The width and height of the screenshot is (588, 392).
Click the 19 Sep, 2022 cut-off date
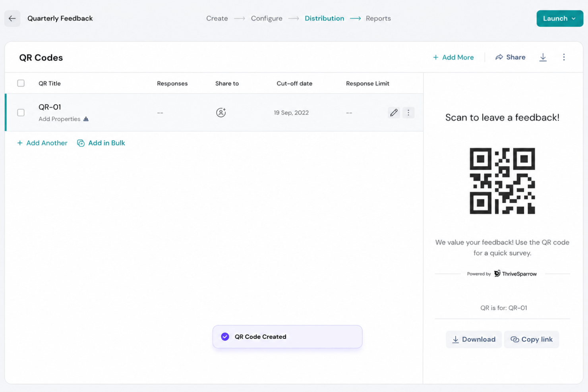pos(291,112)
